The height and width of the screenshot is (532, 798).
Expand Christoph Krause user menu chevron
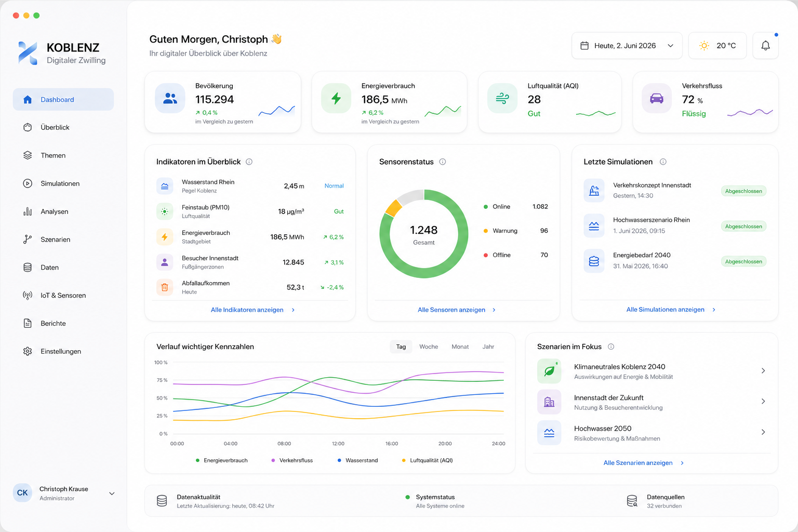(x=112, y=494)
